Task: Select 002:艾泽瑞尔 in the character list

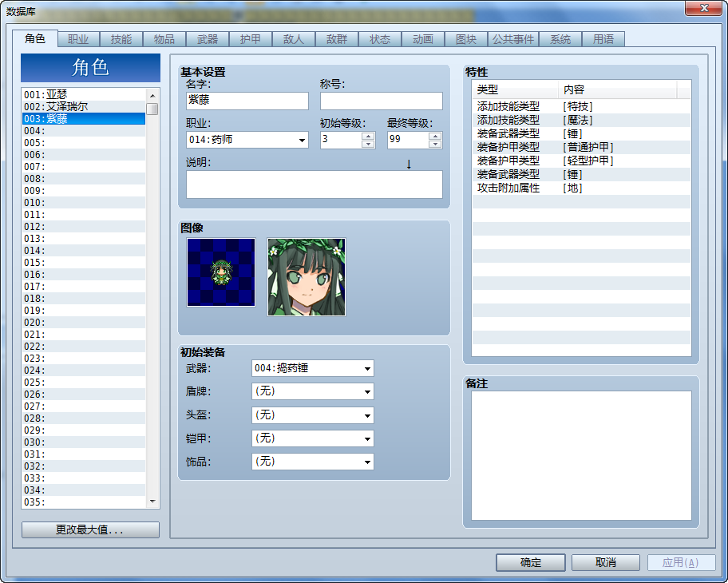Action: (84, 107)
